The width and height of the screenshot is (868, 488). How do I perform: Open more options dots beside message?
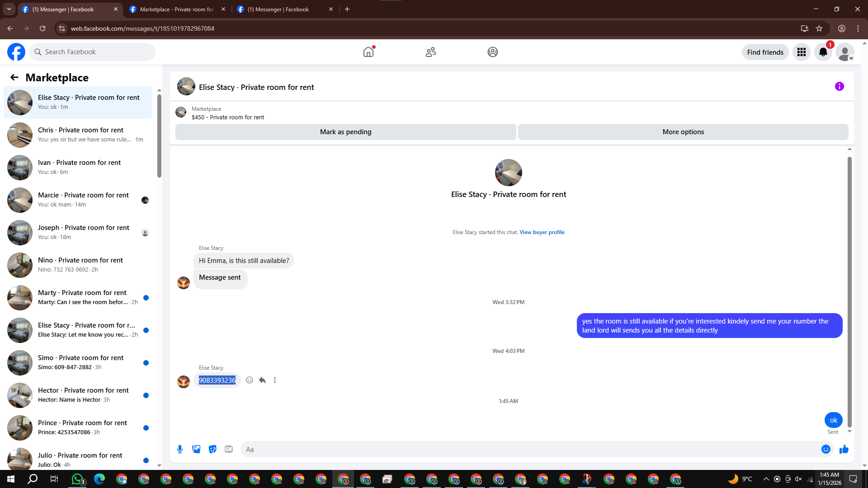point(275,380)
